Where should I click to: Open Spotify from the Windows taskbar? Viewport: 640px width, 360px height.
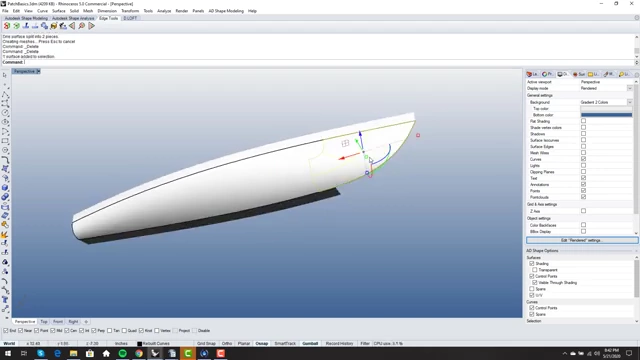point(122,353)
